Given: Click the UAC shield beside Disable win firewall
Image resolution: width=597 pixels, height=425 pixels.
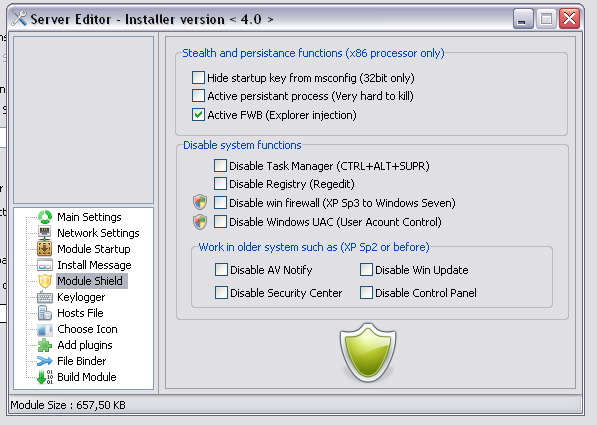Looking at the screenshot, I should pyautogui.click(x=200, y=202).
